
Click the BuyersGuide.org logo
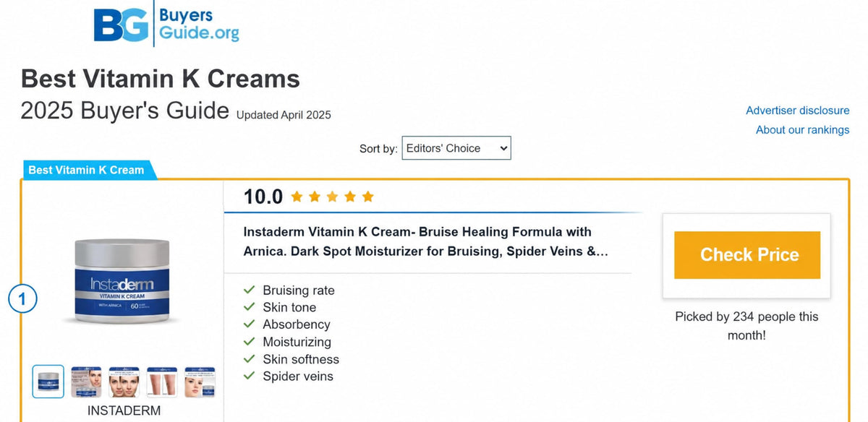[166, 23]
